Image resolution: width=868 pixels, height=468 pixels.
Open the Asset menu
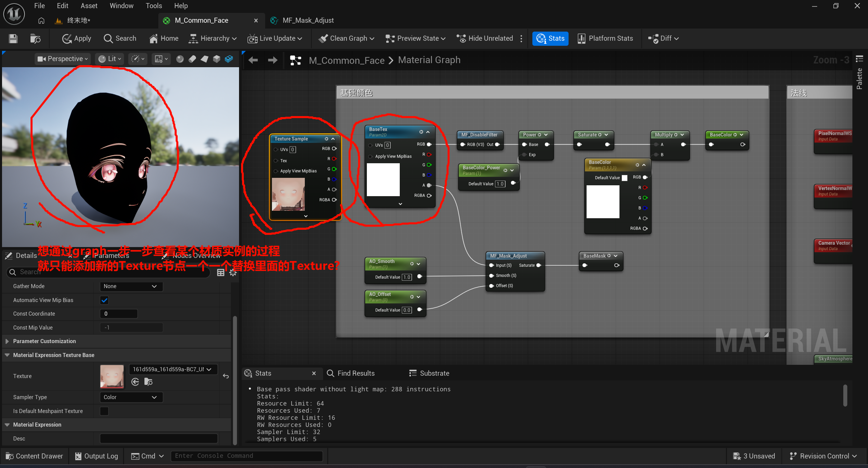pos(89,6)
